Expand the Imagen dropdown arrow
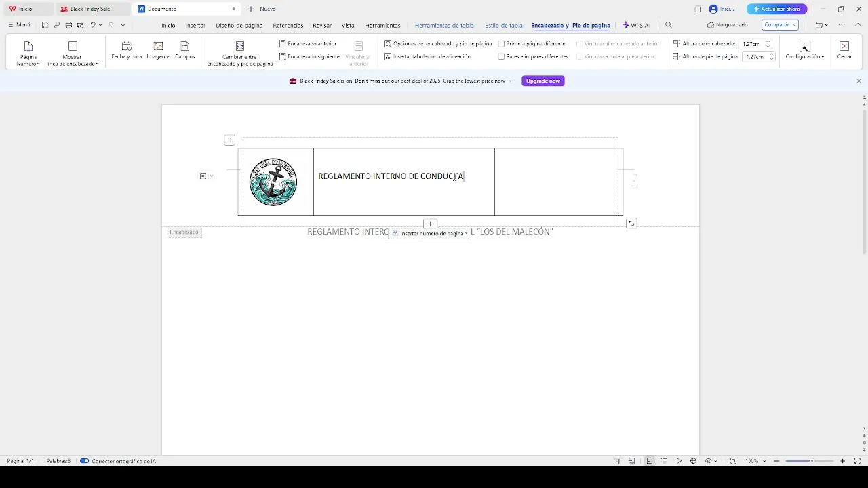 click(167, 57)
